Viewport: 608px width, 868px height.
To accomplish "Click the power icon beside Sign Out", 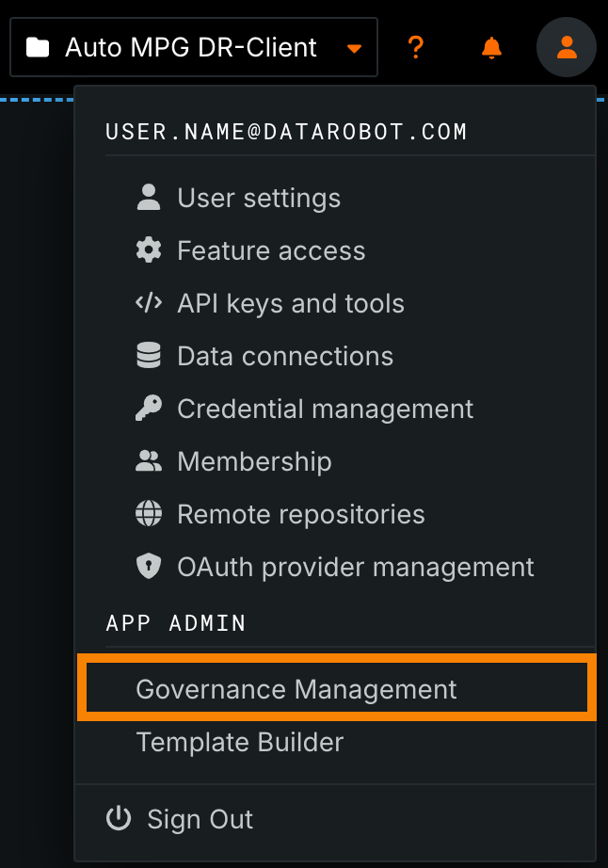I will 119,819.
